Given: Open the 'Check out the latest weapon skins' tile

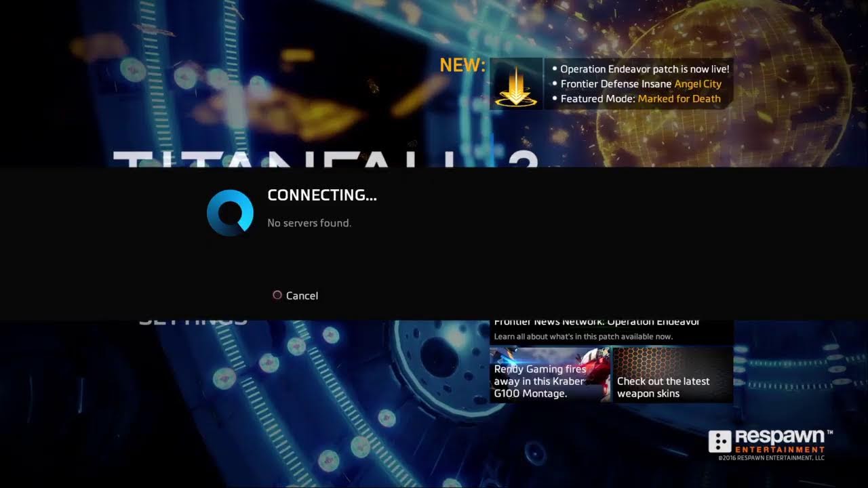Looking at the screenshot, I should click(673, 375).
